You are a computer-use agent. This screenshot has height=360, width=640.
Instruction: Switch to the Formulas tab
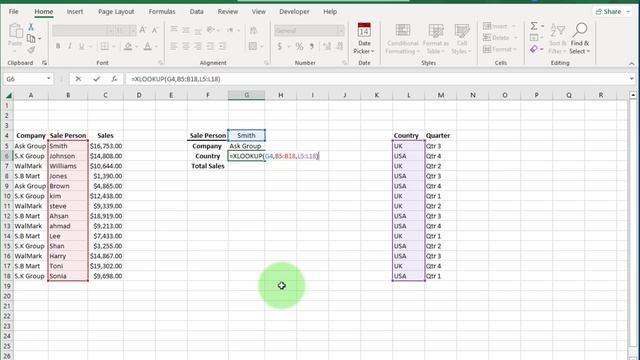162,11
